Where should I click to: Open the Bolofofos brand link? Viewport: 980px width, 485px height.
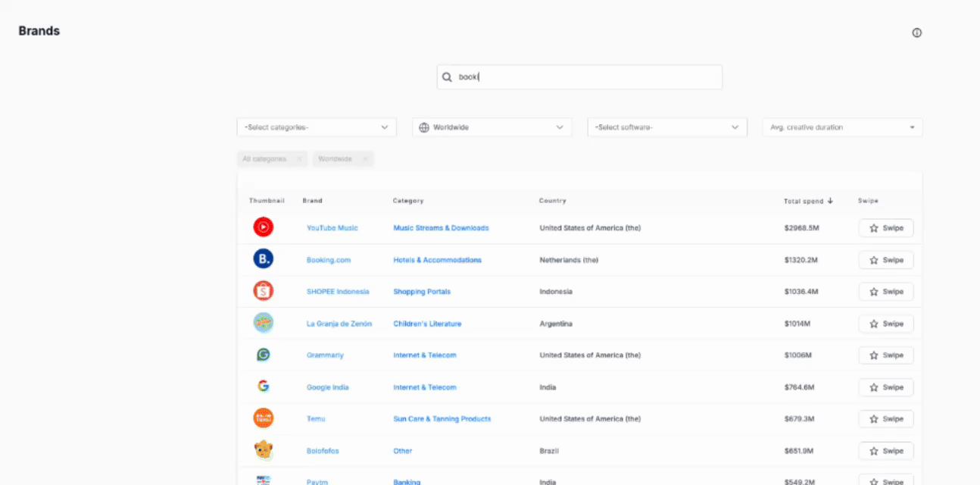(323, 451)
